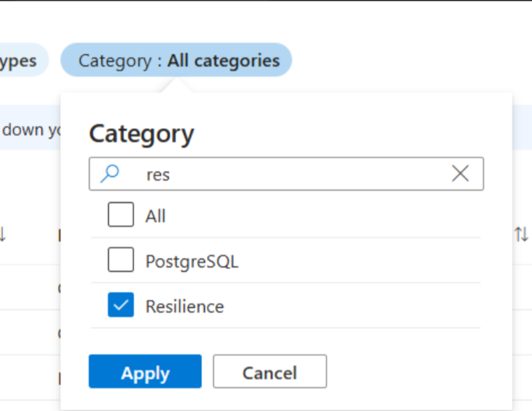Click the bold 'All categories' text in pill

[224, 61]
